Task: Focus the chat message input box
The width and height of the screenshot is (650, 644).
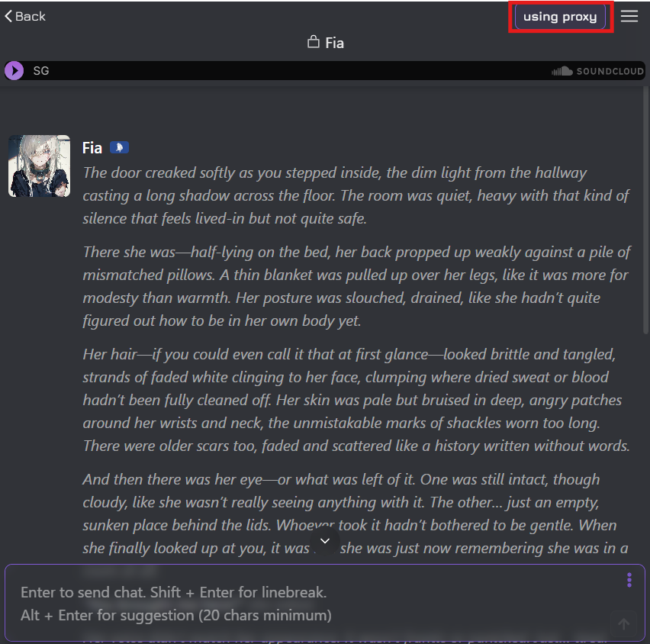Action: [315, 604]
